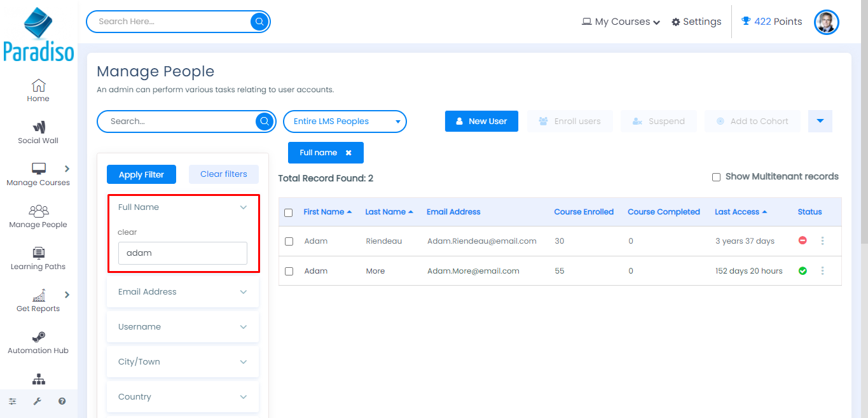
Task: Click the help question mark icon
Action: tap(62, 401)
